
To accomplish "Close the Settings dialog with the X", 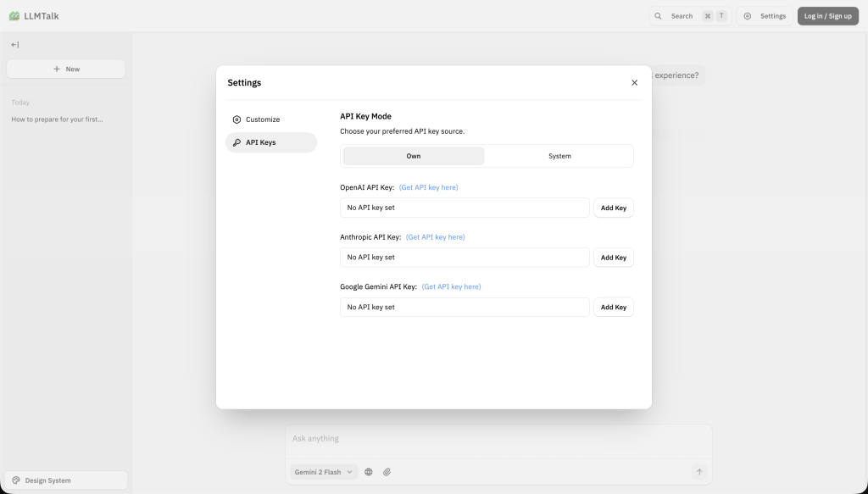I will 634,83.
